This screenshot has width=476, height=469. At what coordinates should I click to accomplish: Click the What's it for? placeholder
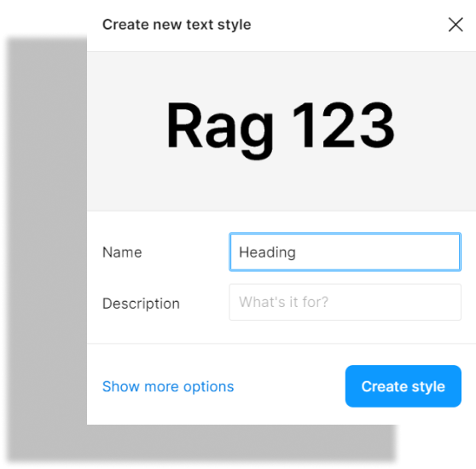283,302
